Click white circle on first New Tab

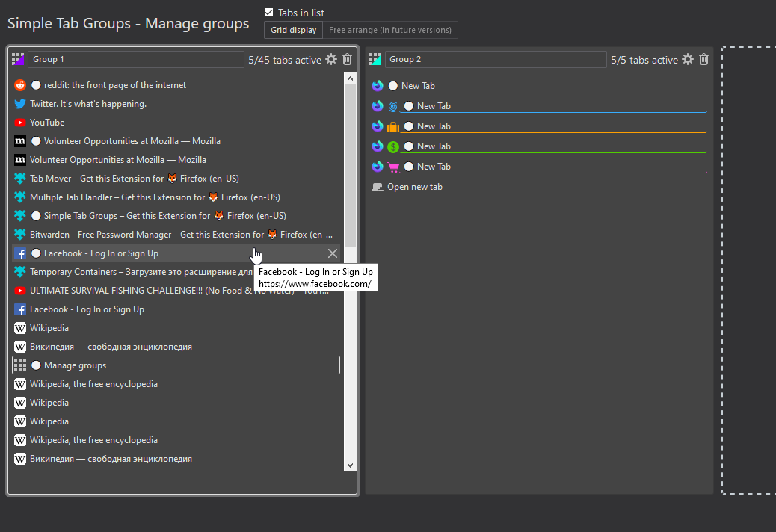tap(393, 86)
